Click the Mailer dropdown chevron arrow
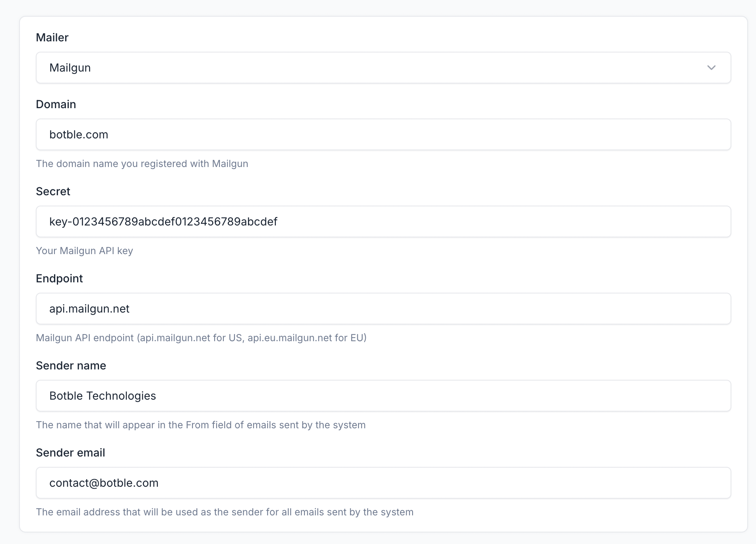 [711, 68]
